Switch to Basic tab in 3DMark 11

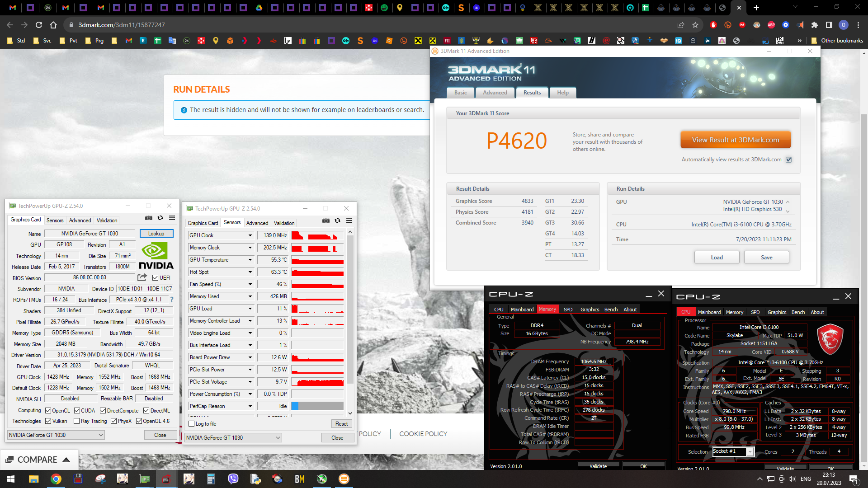(x=461, y=93)
